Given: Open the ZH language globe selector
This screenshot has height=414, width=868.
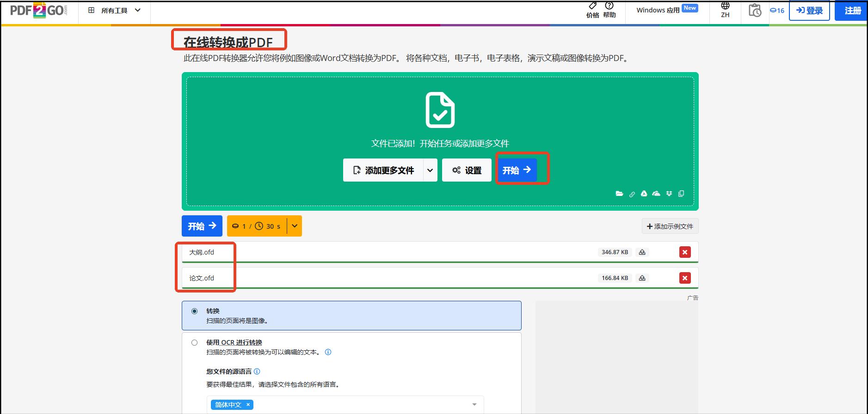Looking at the screenshot, I should pyautogui.click(x=725, y=10).
